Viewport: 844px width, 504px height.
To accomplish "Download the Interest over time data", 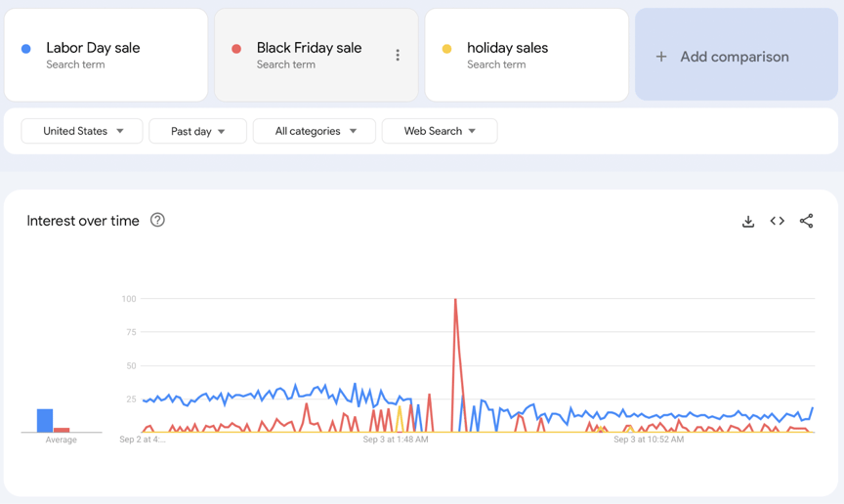I will pos(748,222).
